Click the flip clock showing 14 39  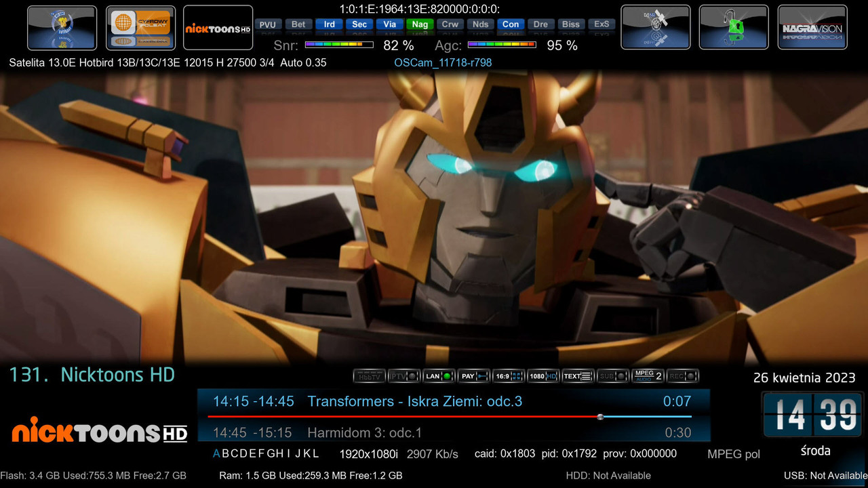(812, 414)
